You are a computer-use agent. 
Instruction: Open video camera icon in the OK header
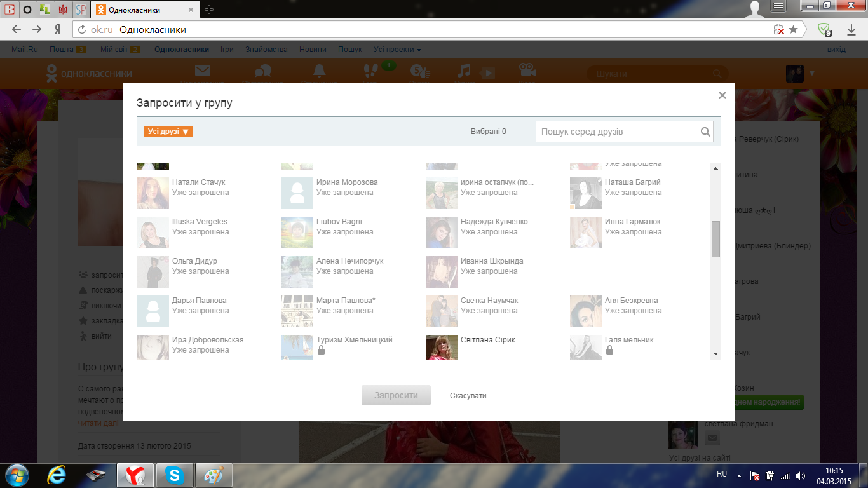(x=527, y=70)
